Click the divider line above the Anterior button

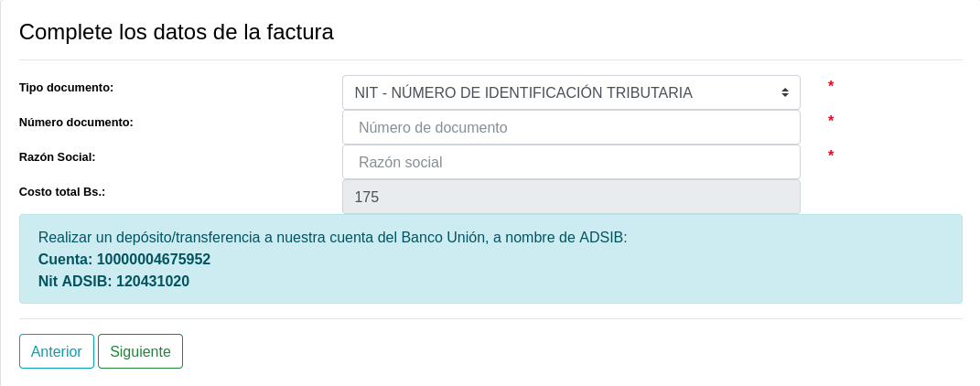[490, 319]
